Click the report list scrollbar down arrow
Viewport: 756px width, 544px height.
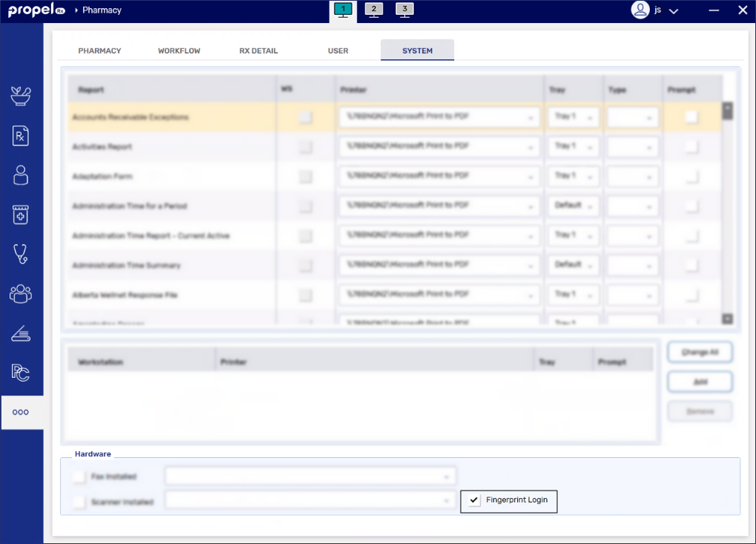point(727,318)
